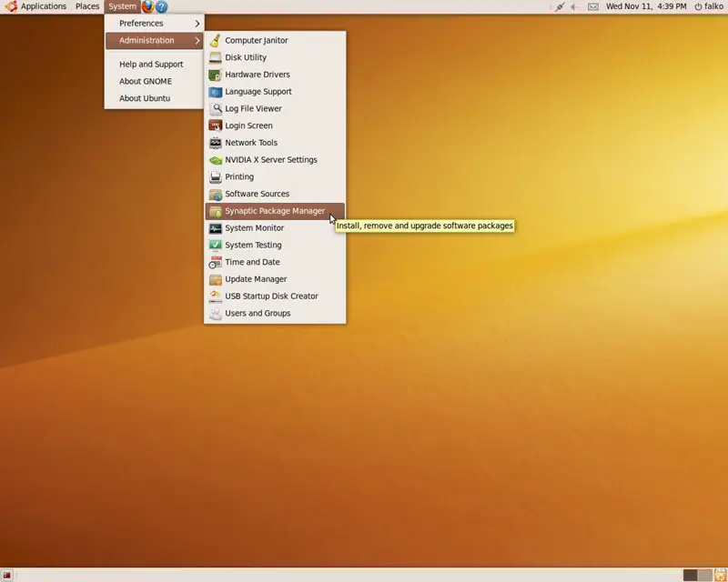Select the 'Language Support' label
Image resolution: width=728 pixels, height=582 pixels.
pos(258,92)
